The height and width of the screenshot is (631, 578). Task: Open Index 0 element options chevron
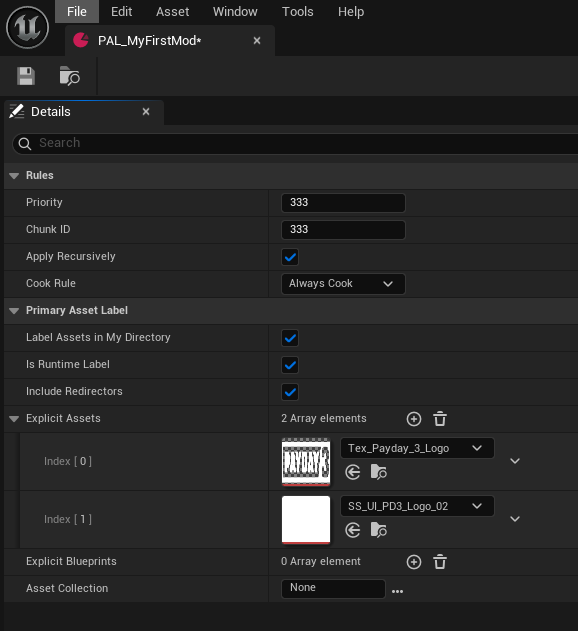point(515,461)
